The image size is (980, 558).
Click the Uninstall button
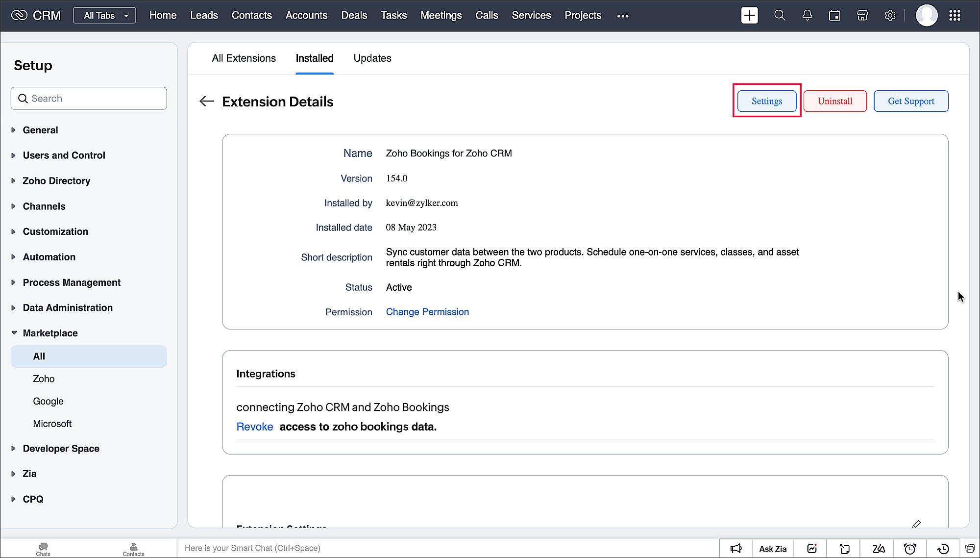pos(835,101)
